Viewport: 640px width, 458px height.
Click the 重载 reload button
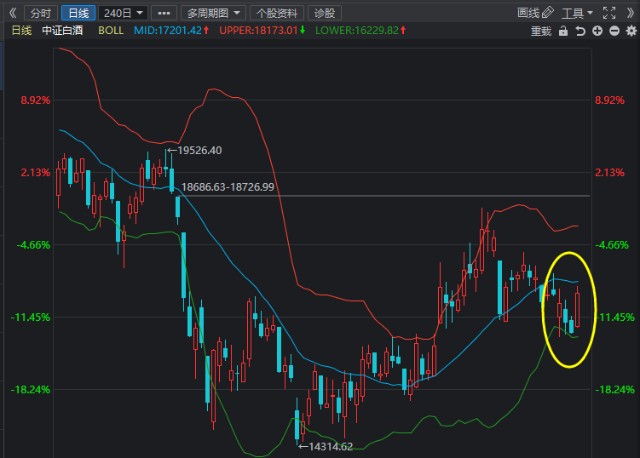tap(541, 31)
